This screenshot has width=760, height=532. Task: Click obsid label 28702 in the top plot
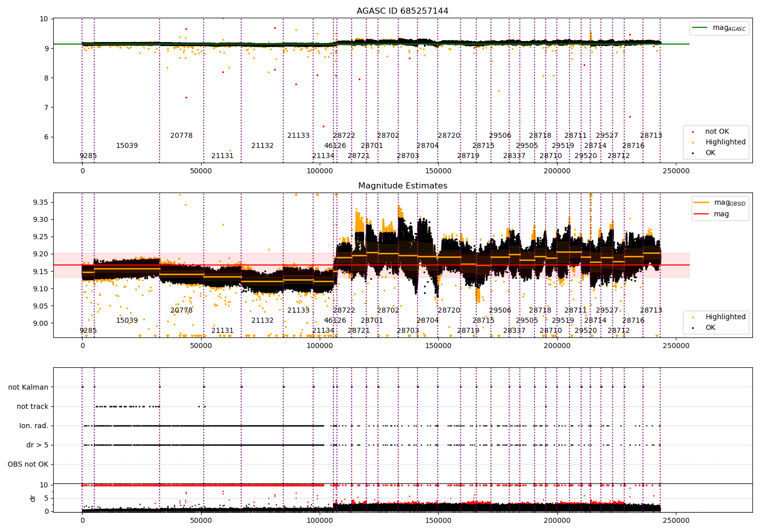click(388, 135)
